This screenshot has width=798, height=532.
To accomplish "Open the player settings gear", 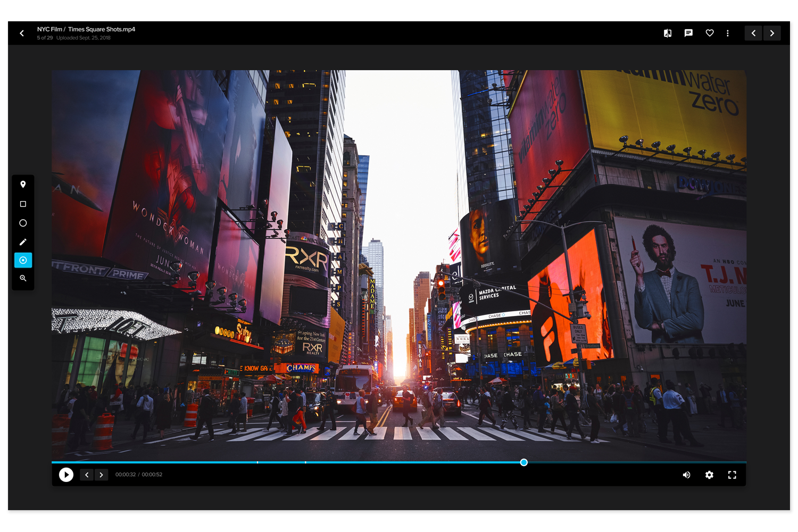I will point(709,475).
